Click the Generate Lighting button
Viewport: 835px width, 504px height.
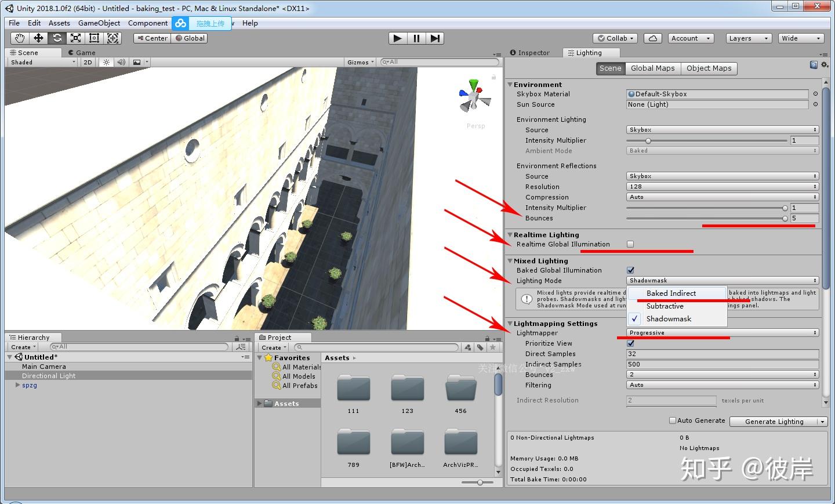pyautogui.click(x=774, y=422)
